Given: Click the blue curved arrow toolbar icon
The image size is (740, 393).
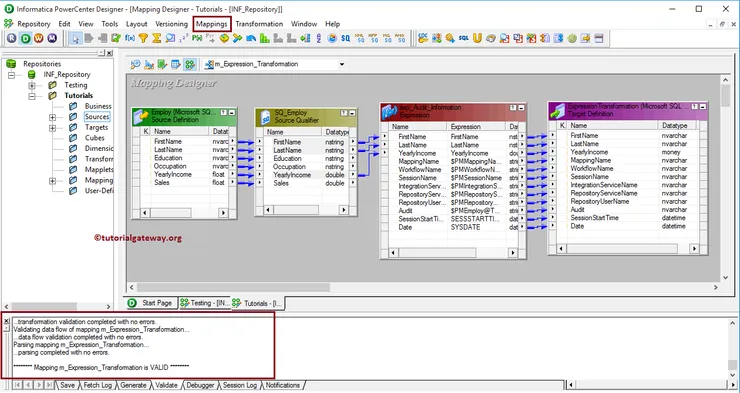Looking at the screenshot, I should [251, 38].
